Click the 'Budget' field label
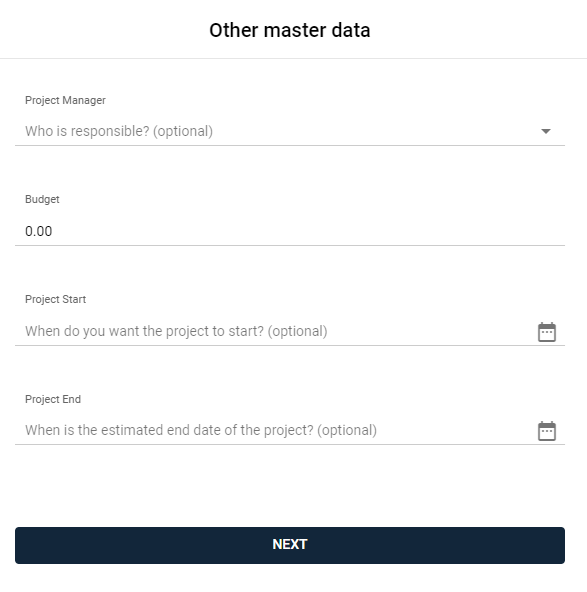The width and height of the screenshot is (587, 592). 42,199
